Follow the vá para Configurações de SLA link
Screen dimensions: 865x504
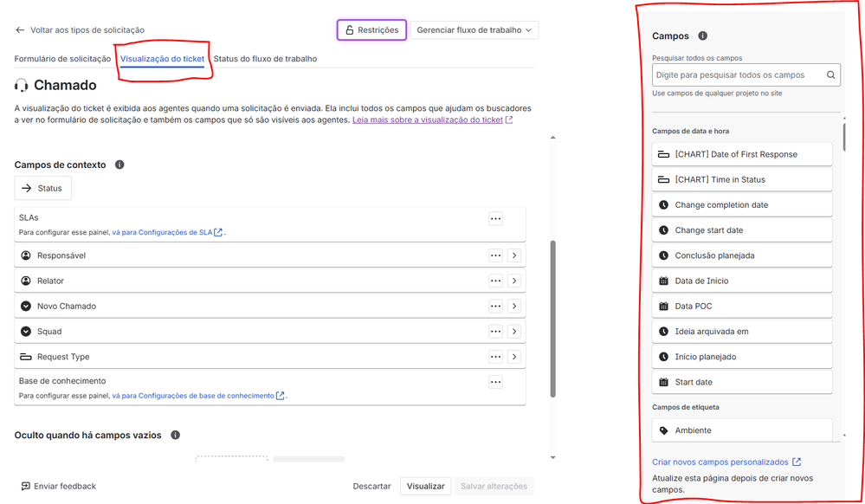(x=162, y=232)
